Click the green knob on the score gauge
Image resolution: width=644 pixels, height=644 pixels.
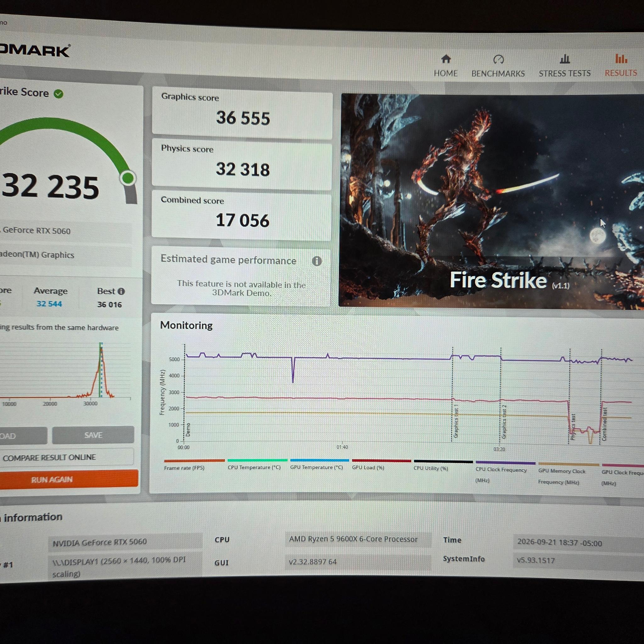tap(128, 178)
